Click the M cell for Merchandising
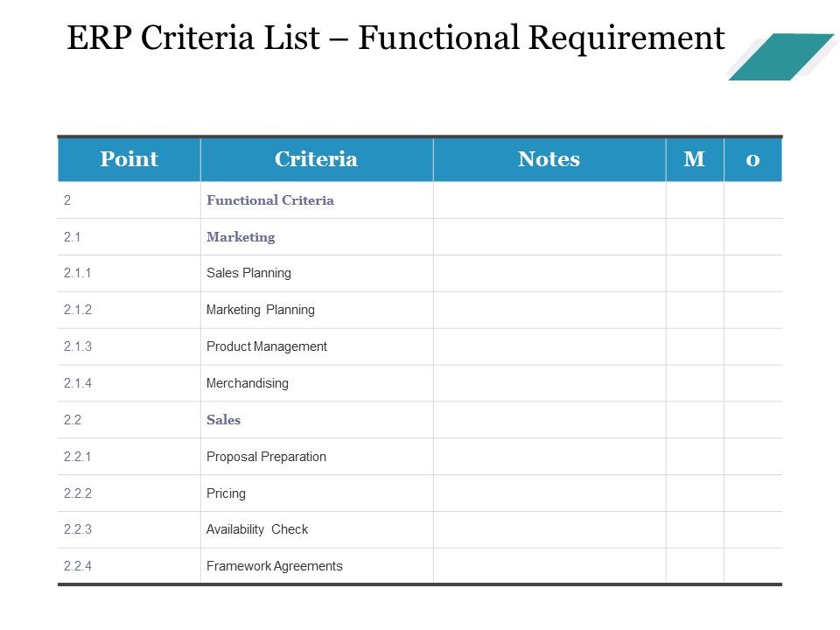Screen dimensions: 840x630 [x=695, y=383]
